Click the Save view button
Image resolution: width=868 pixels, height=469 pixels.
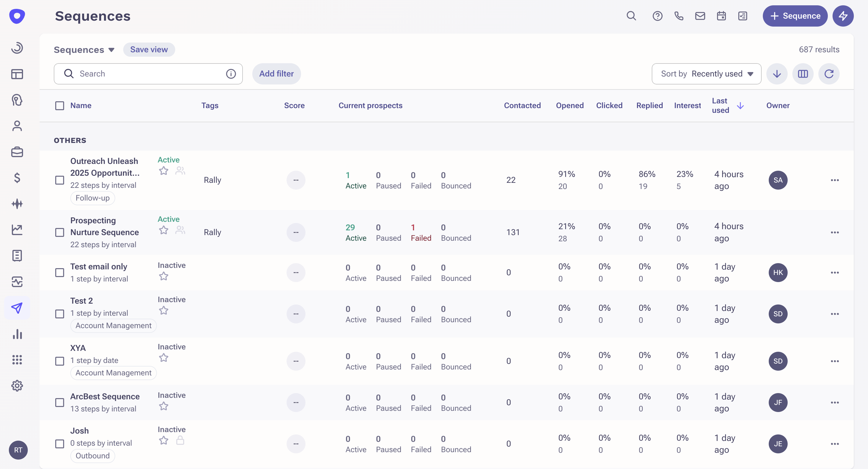pyautogui.click(x=149, y=50)
